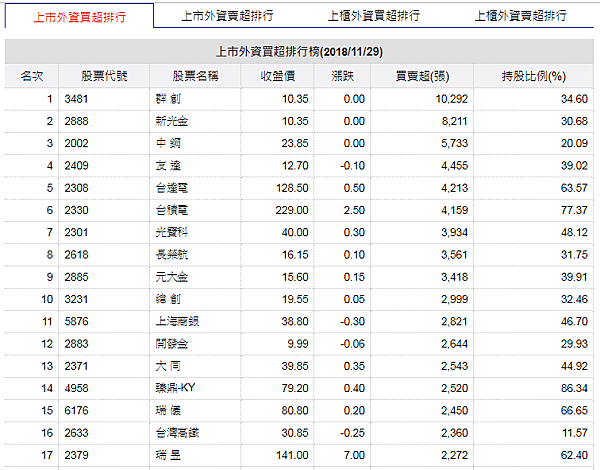
Task: Click stock code 2618
Action: point(76,255)
